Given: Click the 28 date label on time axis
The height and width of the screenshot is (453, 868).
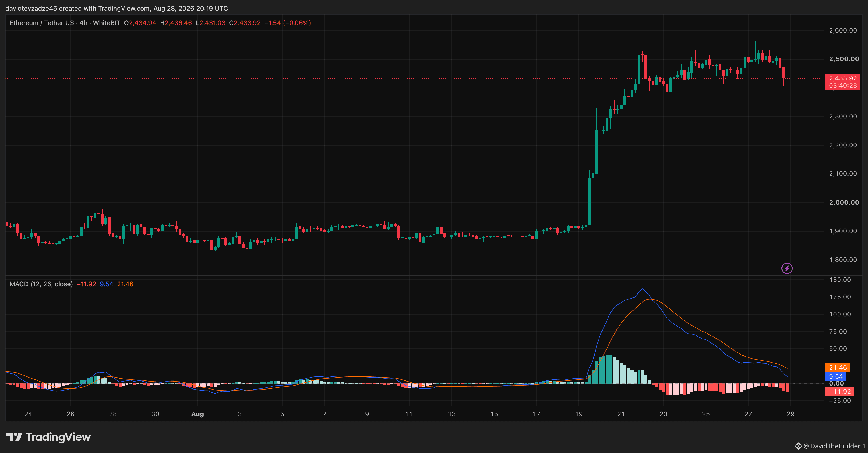Looking at the screenshot, I should [113, 414].
